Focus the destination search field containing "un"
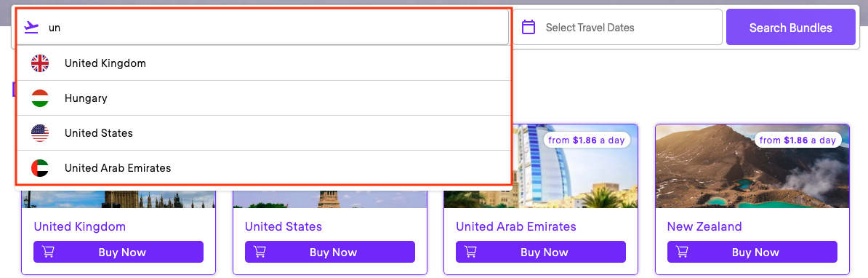The image size is (868, 278). point(262,27)
